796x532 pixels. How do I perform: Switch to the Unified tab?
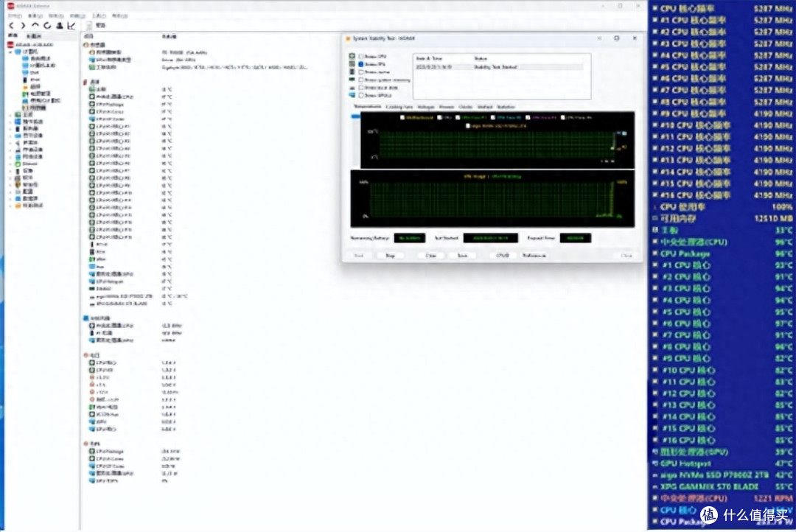click(485, 107)
